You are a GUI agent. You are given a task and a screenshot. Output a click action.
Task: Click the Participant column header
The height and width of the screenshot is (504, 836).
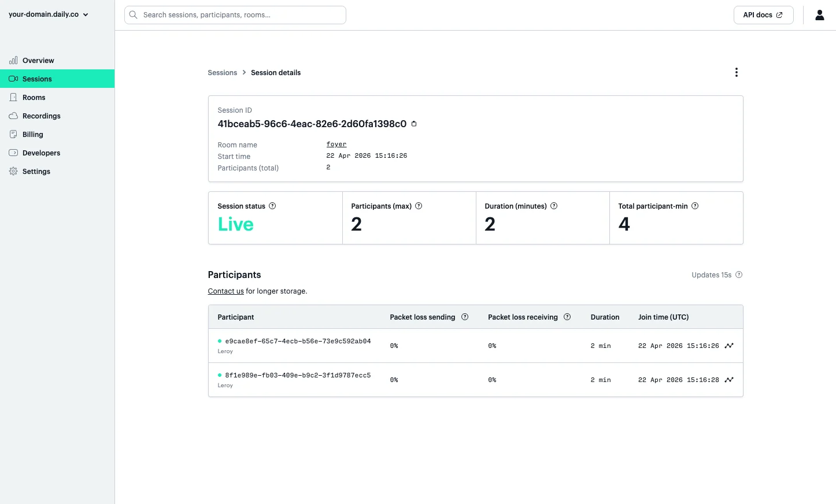236,317
